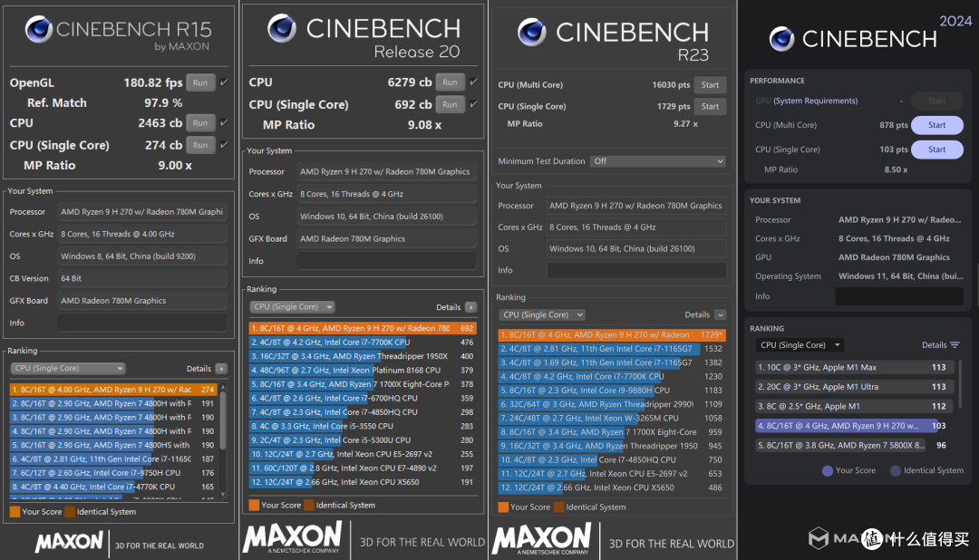This screenshot has width=979, height=560.
Task: Open Cinebench 2024 ranking CPU (Single Core) dropdown
Action: click(800, 345)
